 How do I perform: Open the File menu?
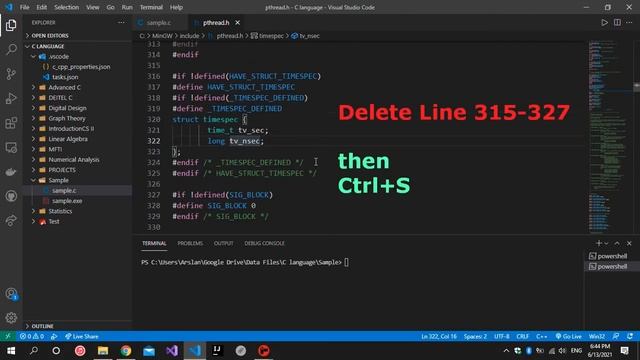(24, 7)
